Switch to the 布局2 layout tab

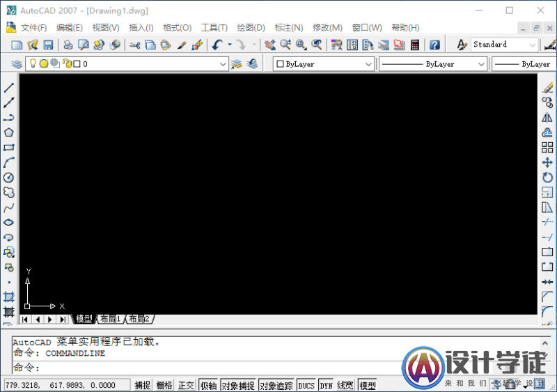coord(139,319)
